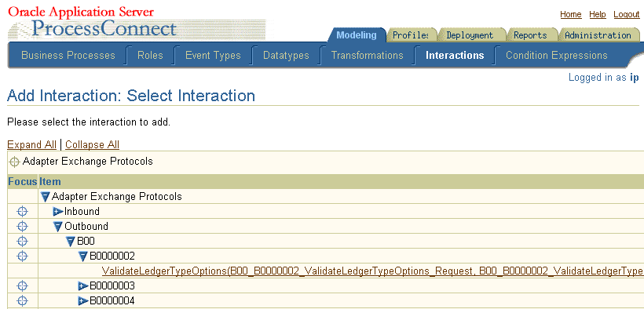Screen dimensions: 644x309
Task: Focus on the Outbound row
Action: pos(23,227)
